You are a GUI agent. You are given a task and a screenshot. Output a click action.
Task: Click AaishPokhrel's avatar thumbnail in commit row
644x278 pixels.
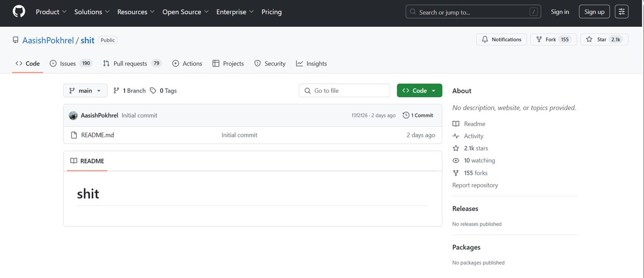pos(74,115)
